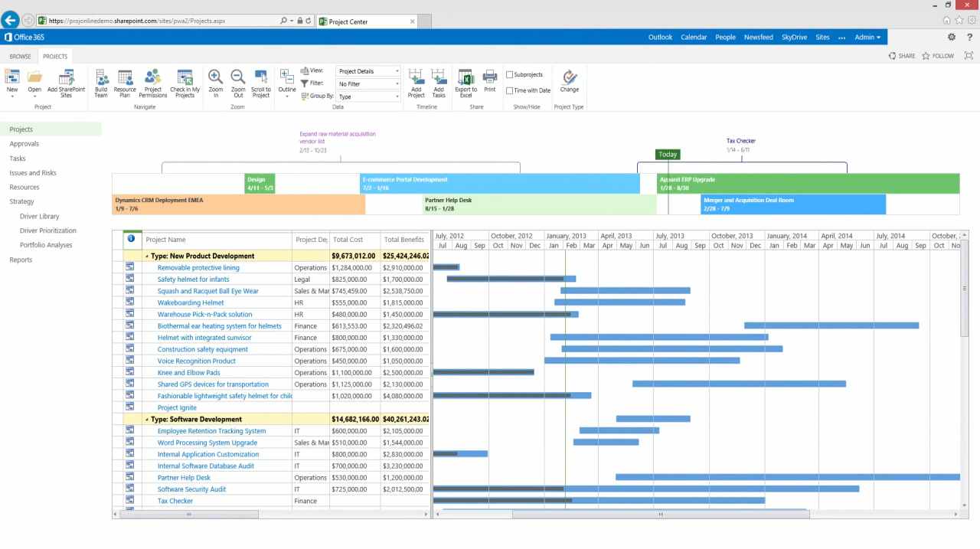
Task: Collapse the Type: New Product Development group
Action: 147,257
